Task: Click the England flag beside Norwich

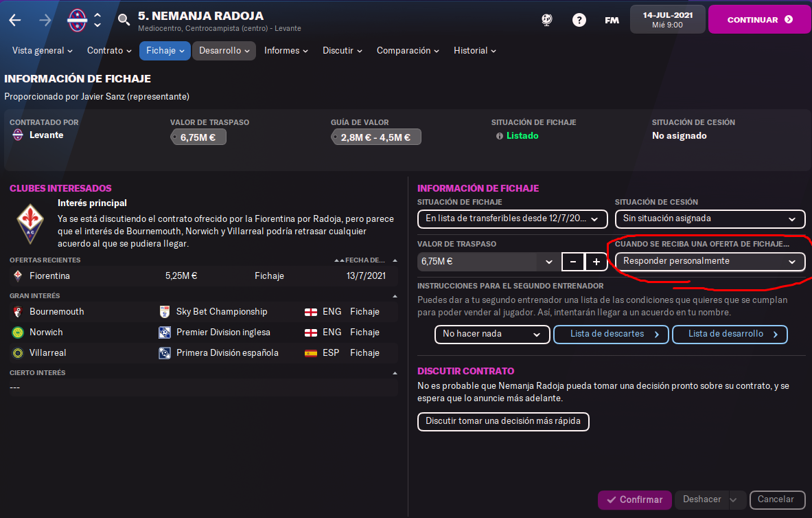Action: (311, 333)
